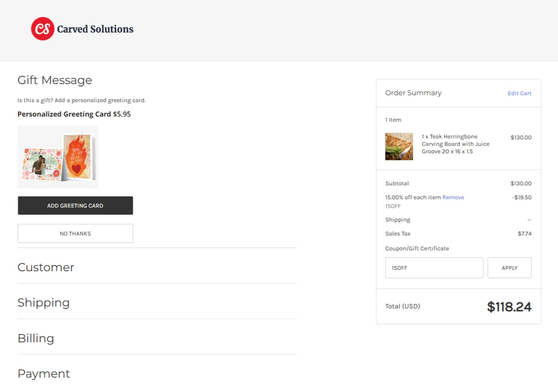558x392 pixels.
Task: Click the 15OFF coupon code label
Action: click(393, 206)
